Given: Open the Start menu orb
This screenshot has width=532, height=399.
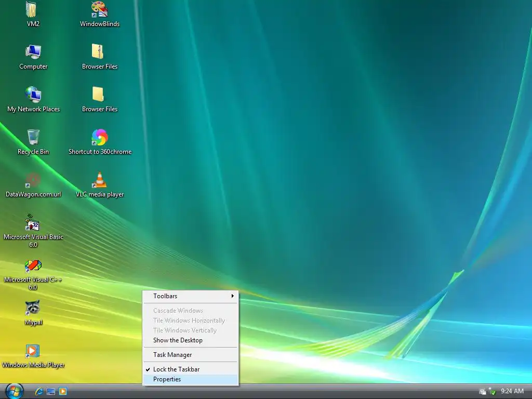Looking at the screenshot, I should (14, 391).
